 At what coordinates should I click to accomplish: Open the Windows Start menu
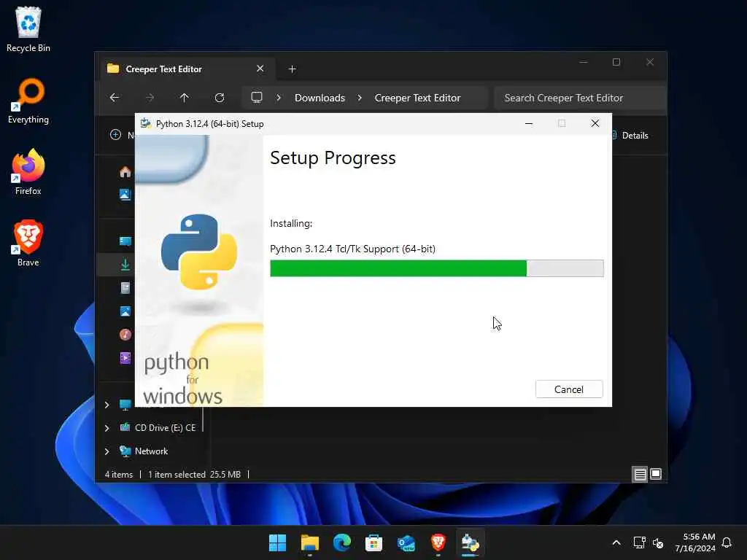277,542
